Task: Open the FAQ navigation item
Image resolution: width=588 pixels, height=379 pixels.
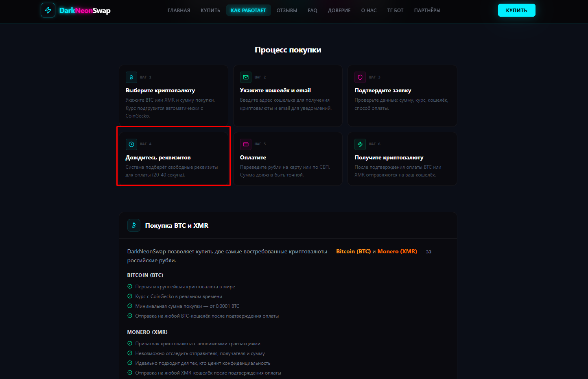Action: (x=313, y=11)
